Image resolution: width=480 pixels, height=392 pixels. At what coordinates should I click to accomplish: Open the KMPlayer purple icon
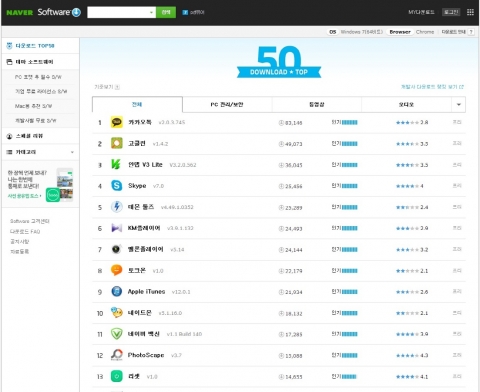point(117,228)
